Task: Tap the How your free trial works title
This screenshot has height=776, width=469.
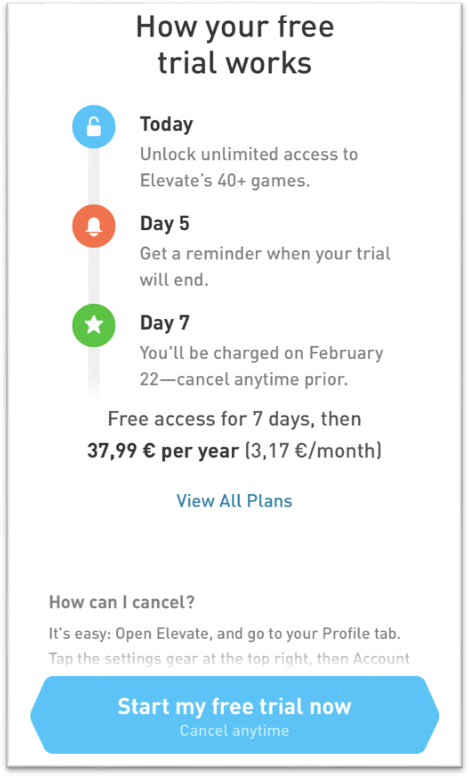Action: [x=234, y=45]
